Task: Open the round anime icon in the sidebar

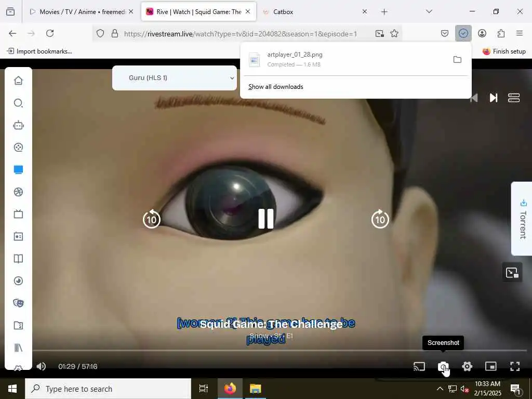Action: (x=18, y=281)
